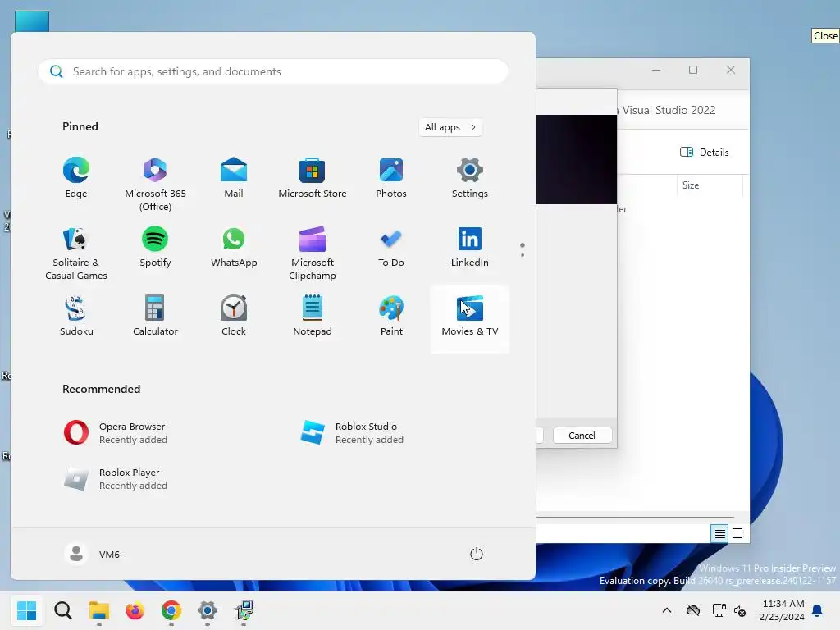The height and width of the screenshot is (630, 840).
Task: Expand the All apps list
Action: pyautogui.click(x=450, y=127)
